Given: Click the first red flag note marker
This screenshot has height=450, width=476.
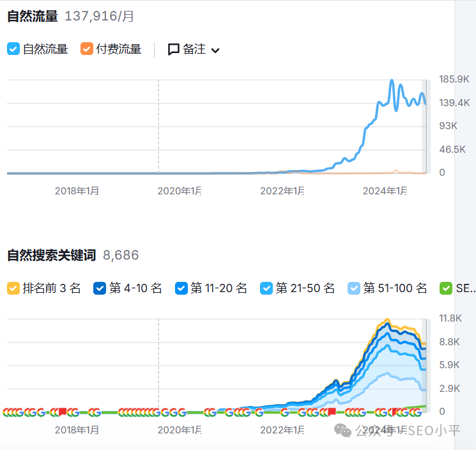Looking at the screenshot, I should (x=63, y=412).
